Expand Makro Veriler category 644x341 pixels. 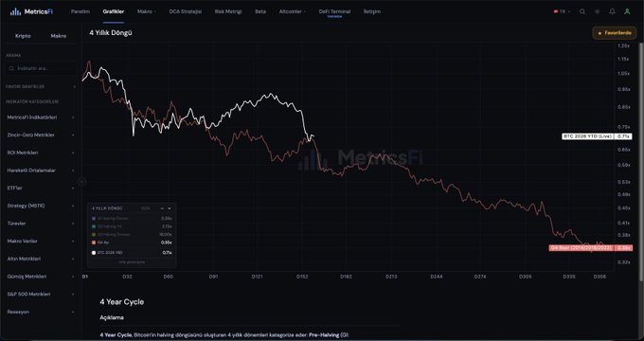(40, 242)
